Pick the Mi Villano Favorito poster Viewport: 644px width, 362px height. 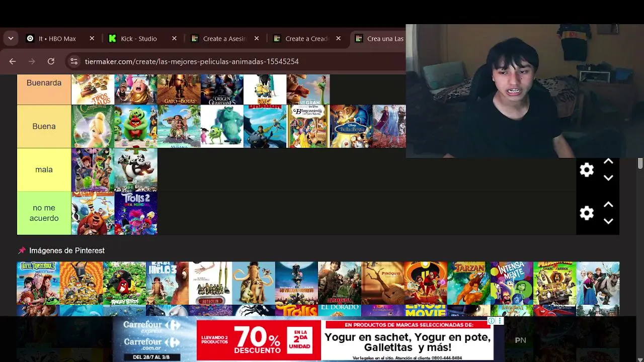296,283
